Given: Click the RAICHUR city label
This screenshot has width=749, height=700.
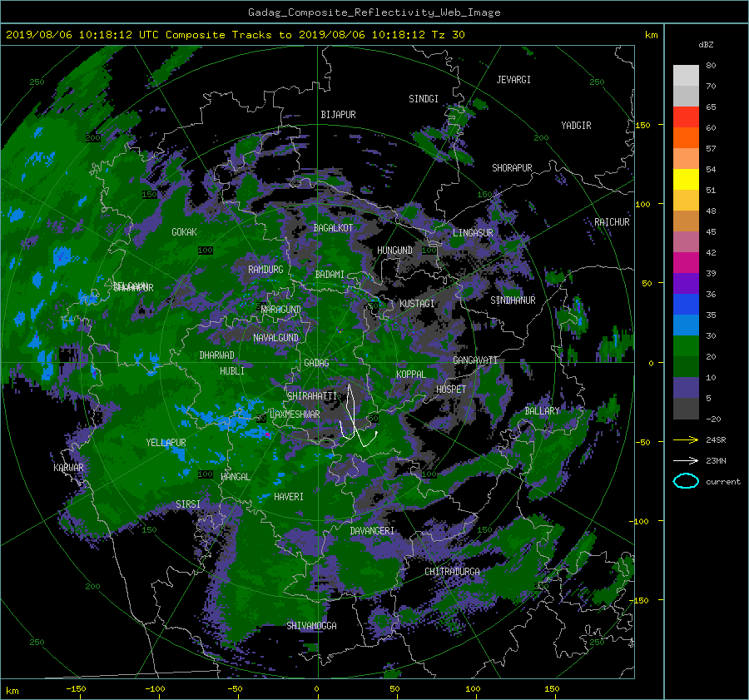Looking at the screenshot, I should pos(612,222).
